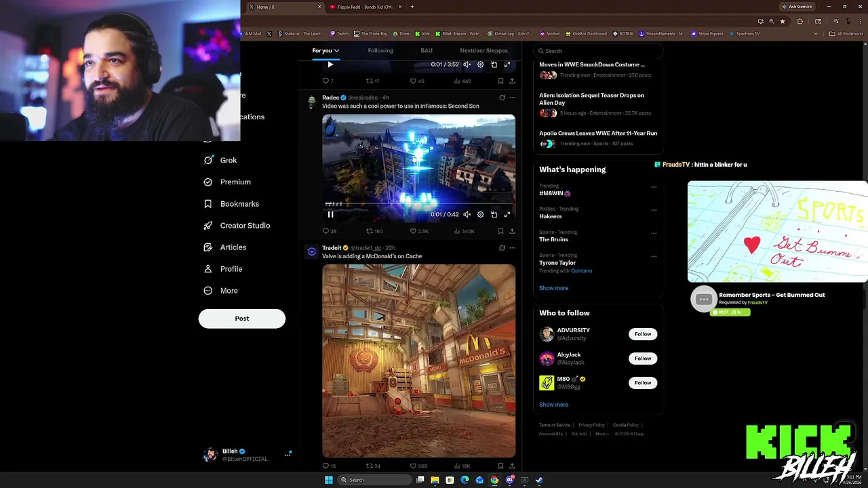Open KickBot Dashboard bookmark
Viewport: 868px width, 488px height.
[587, 33]
